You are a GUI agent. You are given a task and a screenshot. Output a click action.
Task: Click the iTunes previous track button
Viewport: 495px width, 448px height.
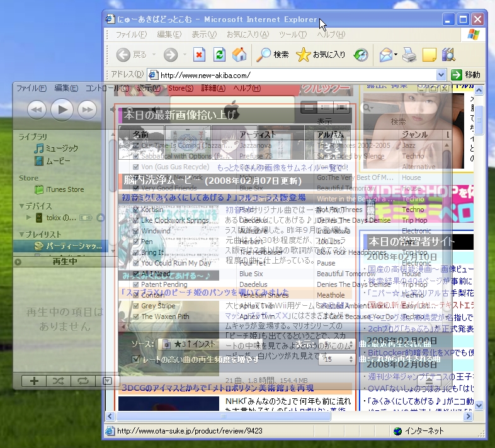pyautogui.click(x=37, y=109)
